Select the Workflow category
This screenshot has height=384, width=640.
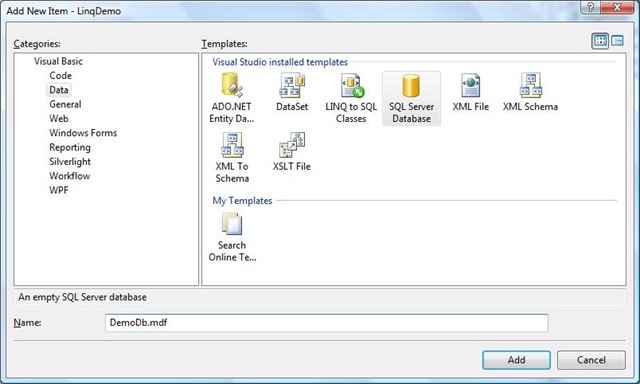[x=69, y=175]
